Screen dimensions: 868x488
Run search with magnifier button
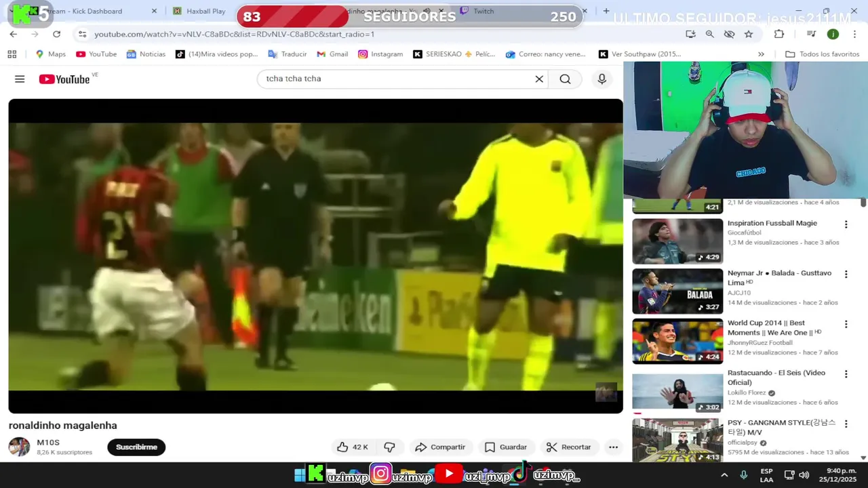click(565, 79)
